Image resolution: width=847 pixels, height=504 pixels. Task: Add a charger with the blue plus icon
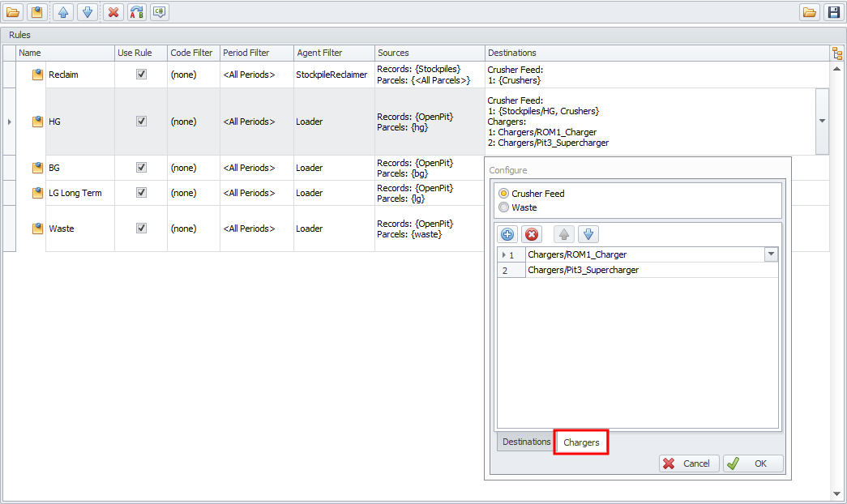point(507,234)
